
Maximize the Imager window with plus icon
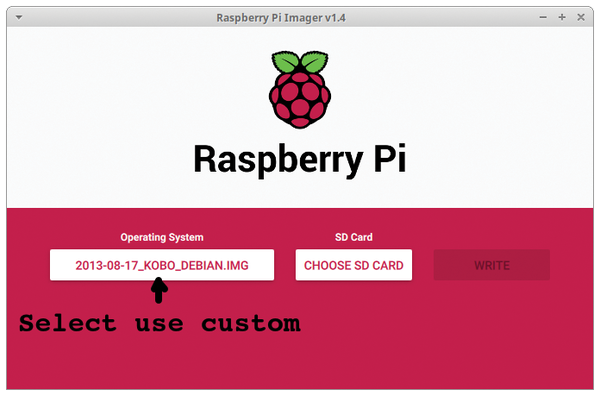(x=562, y=17)
